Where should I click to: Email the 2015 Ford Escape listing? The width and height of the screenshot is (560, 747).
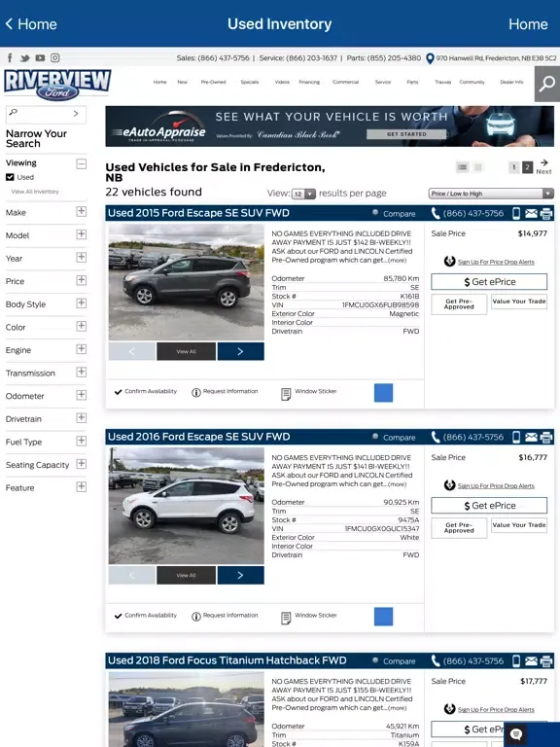click(531, 213)
